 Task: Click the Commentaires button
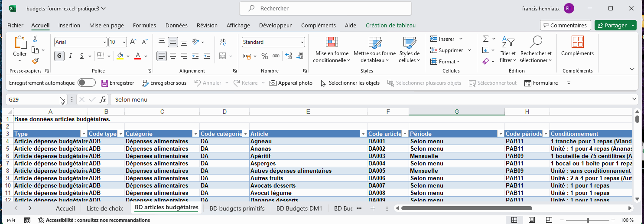pyautogui.click(x=565, y=26)
